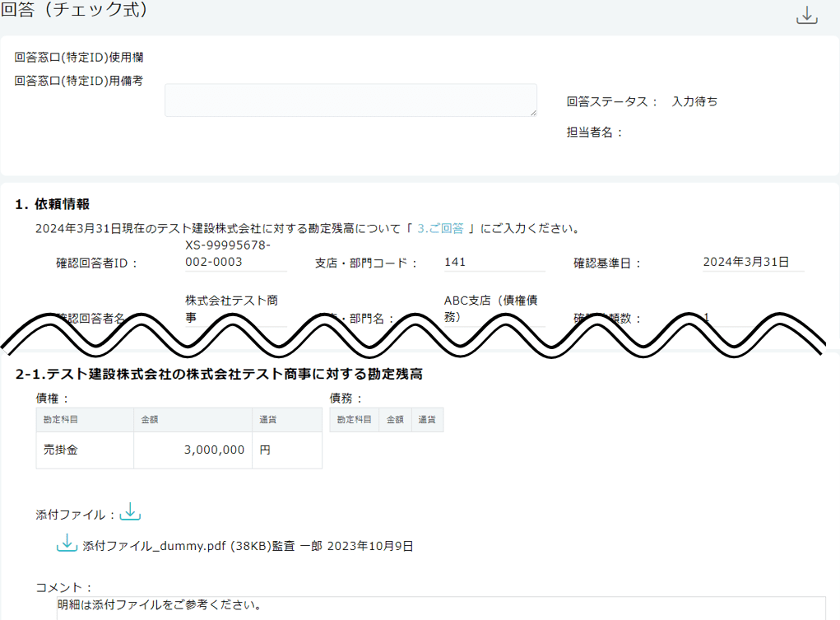Select the 株式会社テスト商事 respondent name field

click(x=235, y=309)
